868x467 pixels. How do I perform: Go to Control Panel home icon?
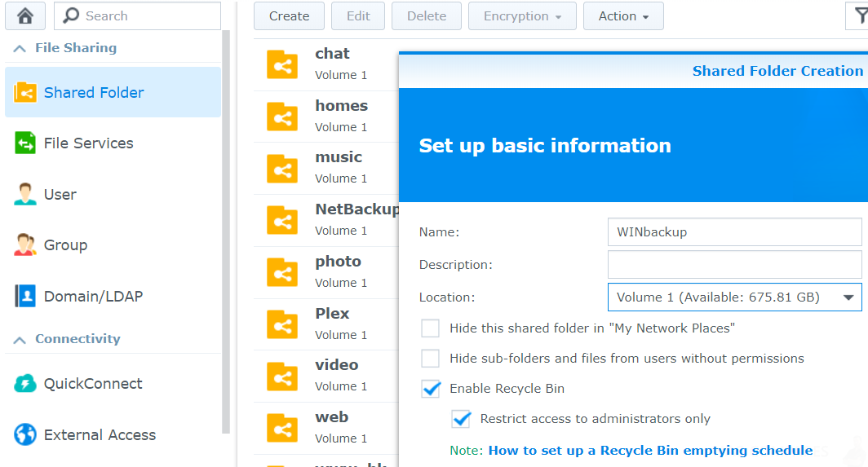point(25,16)
